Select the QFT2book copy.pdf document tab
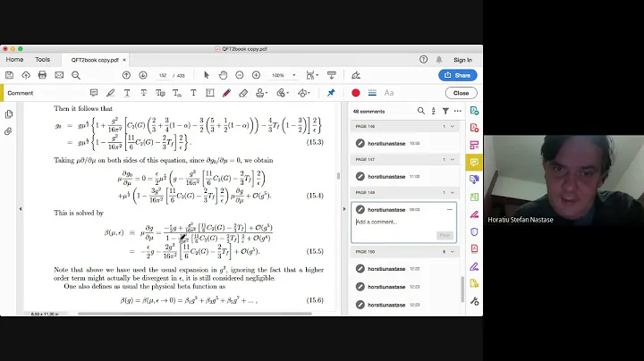Image resolution: width=644 pixels, height=361 pixels. [95, 60]
